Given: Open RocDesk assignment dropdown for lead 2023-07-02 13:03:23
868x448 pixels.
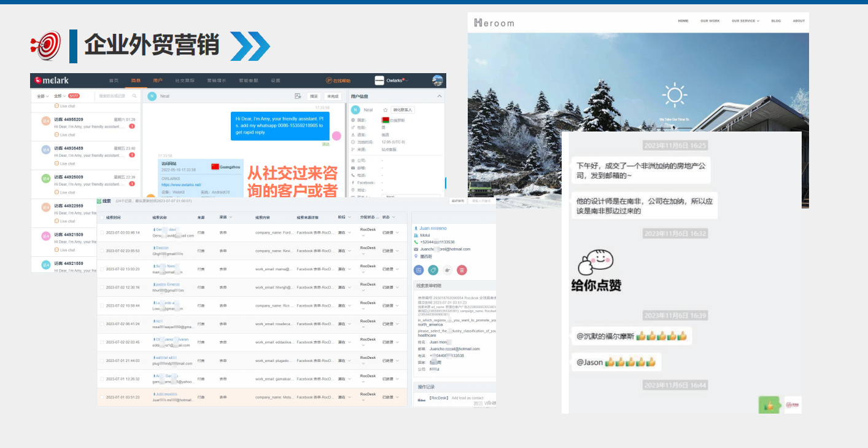Looking at the screenshot, I should [368, 269].
